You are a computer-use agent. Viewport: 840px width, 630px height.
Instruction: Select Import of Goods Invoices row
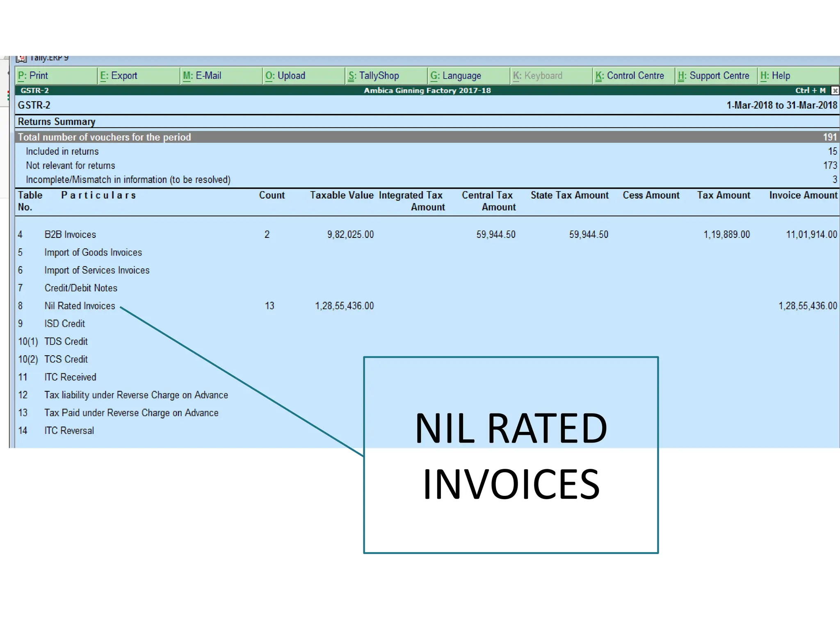click(x=427, y=252)
